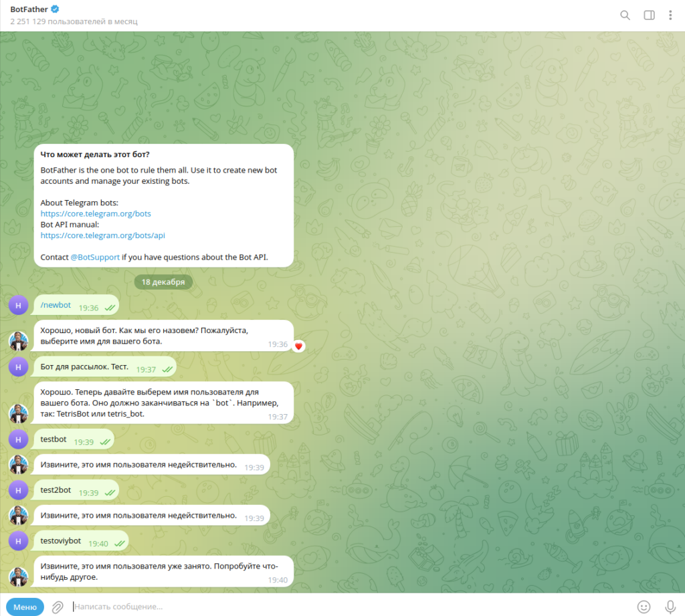685x616 pixels.
Task: Click the red heart reaction on the message
Action: (298, 346)
